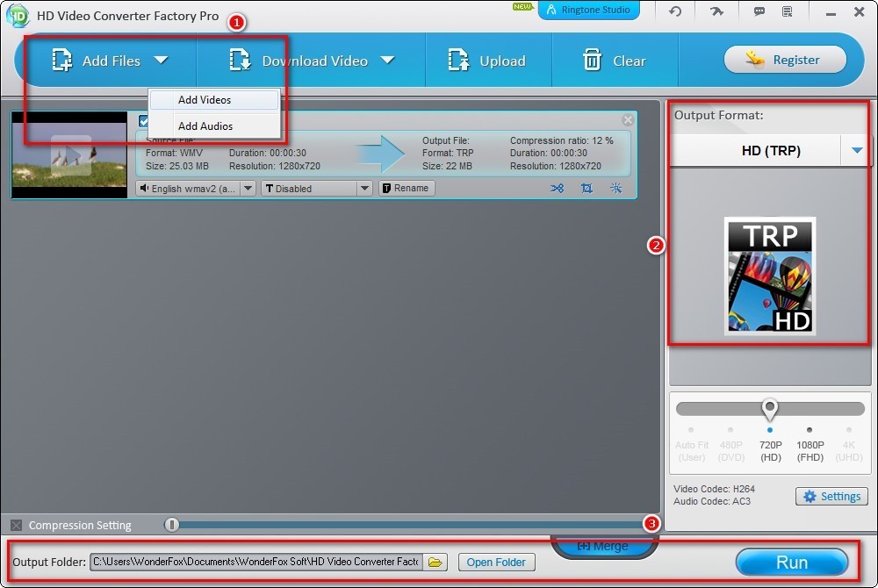Open Ringtone Studio
This screenshot has width=878, height=588.
click(x=588, y=10)
